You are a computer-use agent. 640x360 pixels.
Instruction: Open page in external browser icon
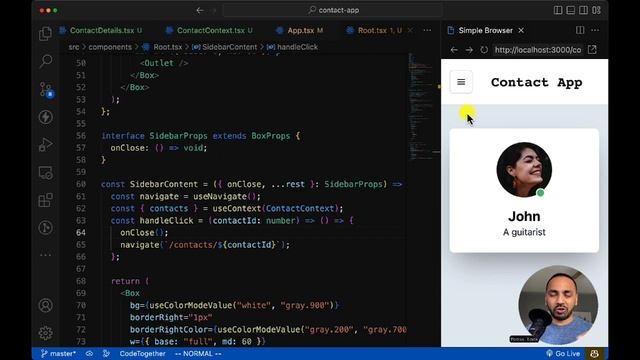592,50
